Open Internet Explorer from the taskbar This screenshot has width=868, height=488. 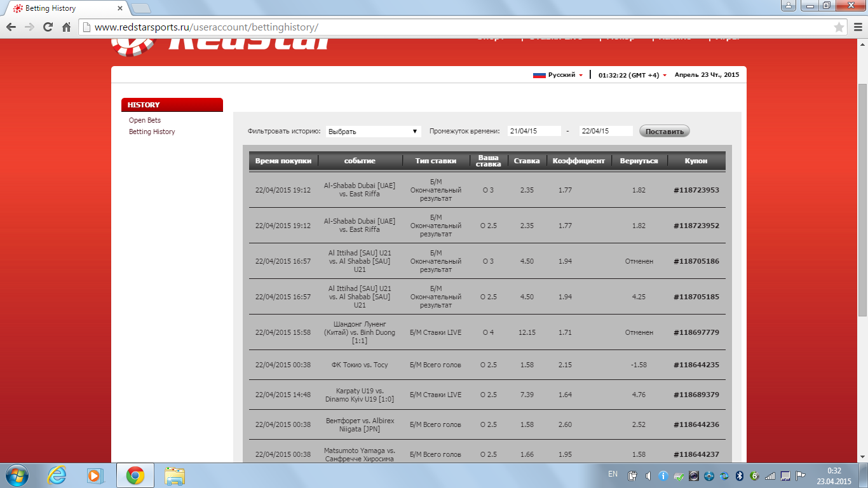point(57,475)
